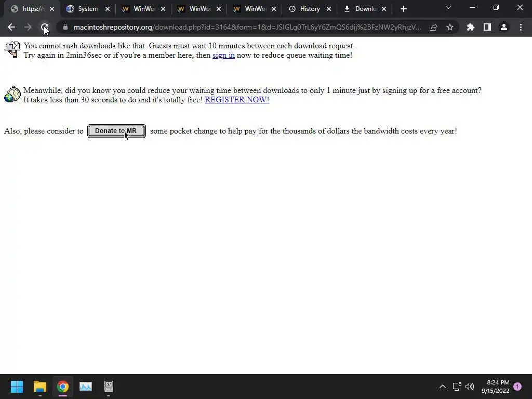
Task: Go back to the previous page
Action: (x=11, y=27)
